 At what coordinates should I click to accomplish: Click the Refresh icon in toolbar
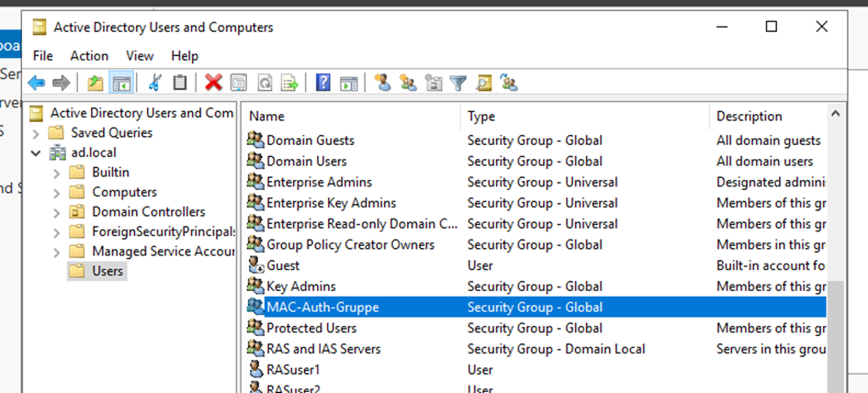264,84
